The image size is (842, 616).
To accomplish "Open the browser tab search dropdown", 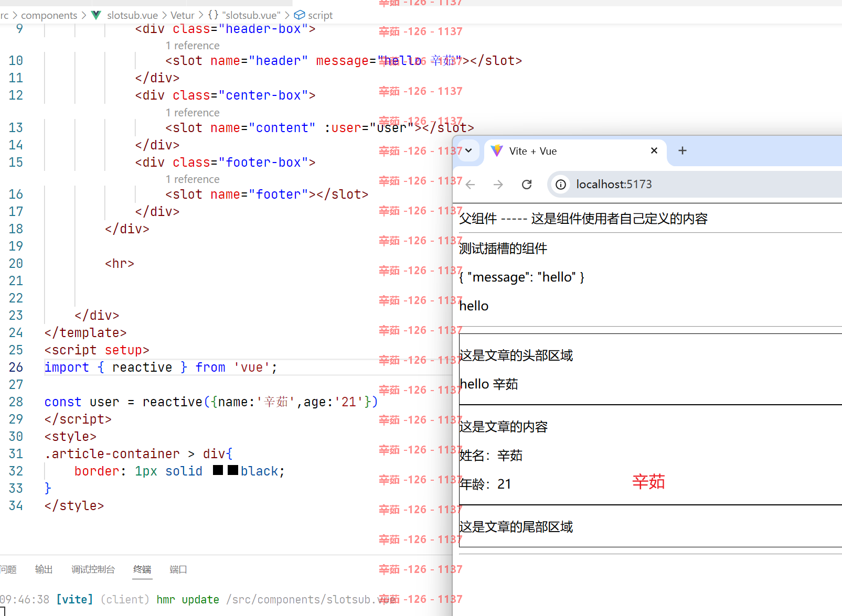I will [468, 150].
